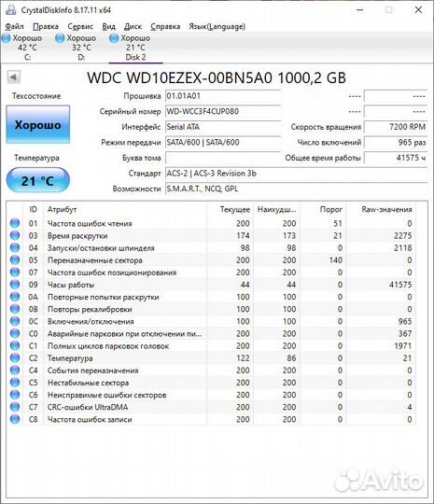Open the Язык(Language) menu
This screenshot has height=504, width=434.
coord(217,26)
